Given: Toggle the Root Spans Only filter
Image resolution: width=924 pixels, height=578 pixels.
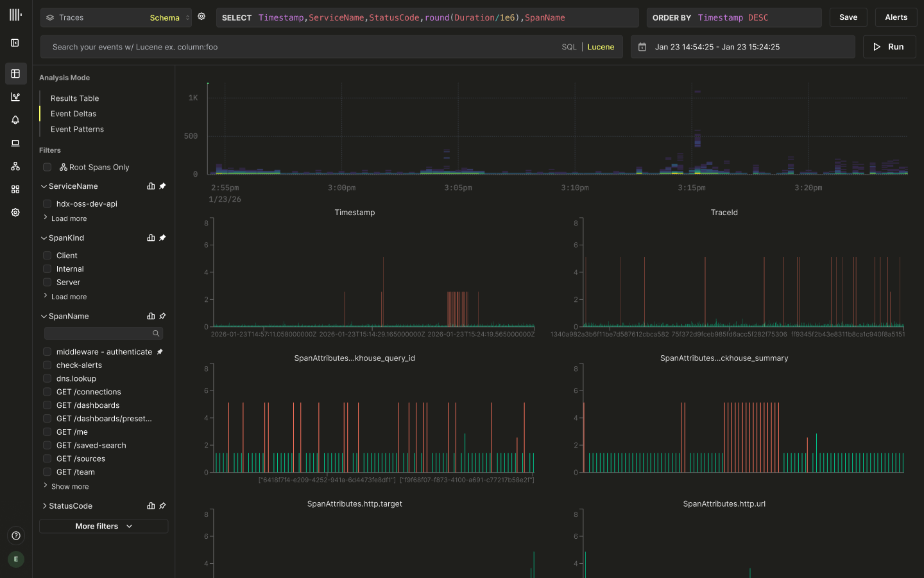Looking at the screenshot, I should (47, 166).
